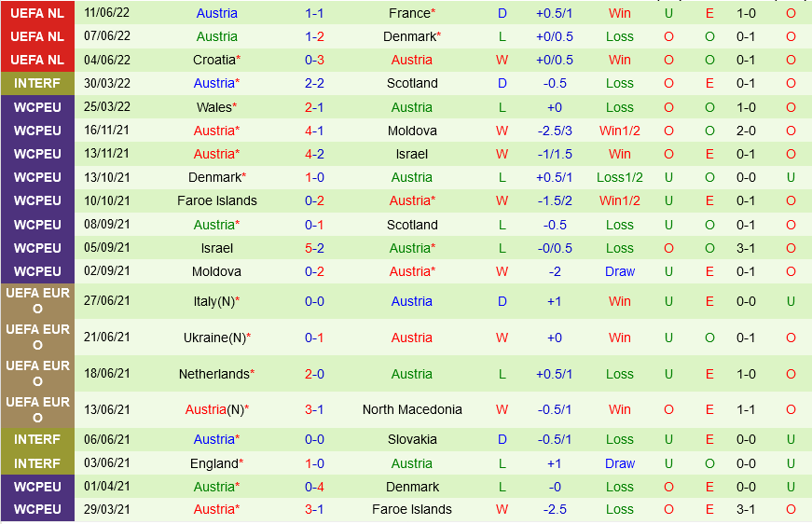Open the 5-2 match score

point(314,248)
